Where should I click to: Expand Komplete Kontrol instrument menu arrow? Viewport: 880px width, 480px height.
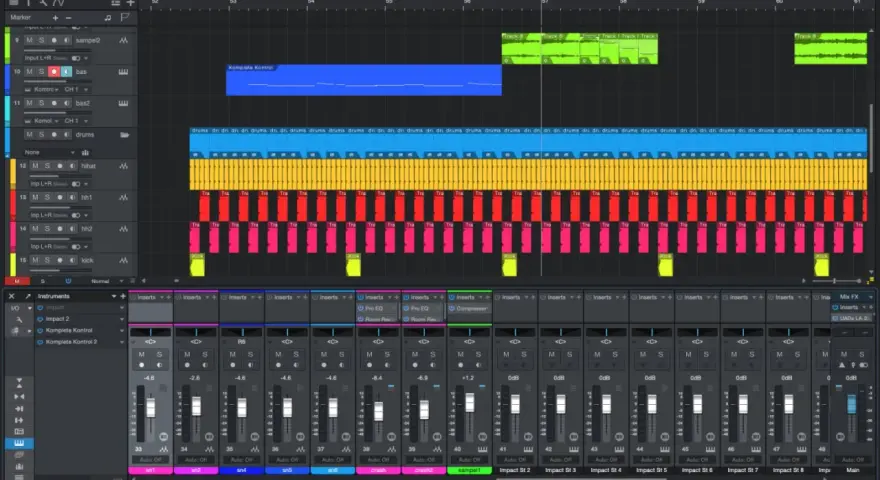pyautogui.click(x=122, y=331)
